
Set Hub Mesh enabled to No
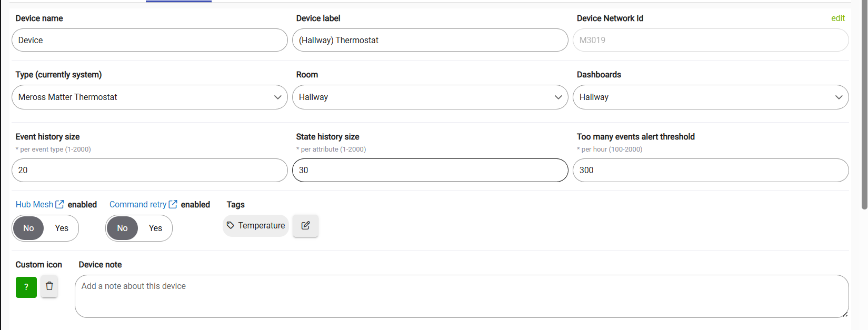[x=28, y=228]
